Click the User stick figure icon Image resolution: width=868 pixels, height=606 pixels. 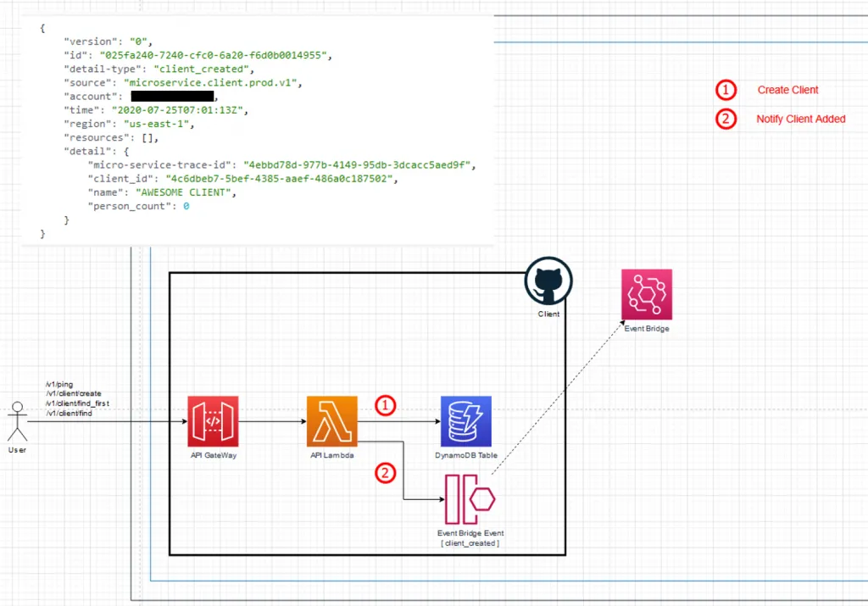tap(17, 422)
